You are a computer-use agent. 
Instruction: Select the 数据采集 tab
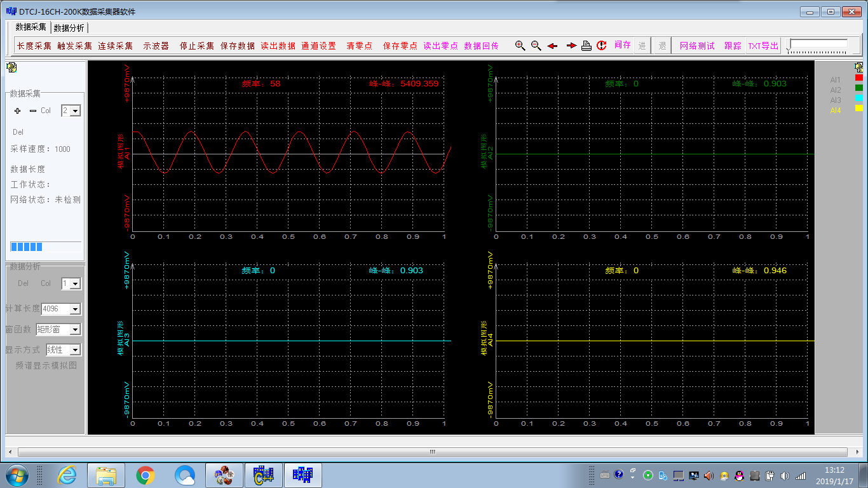31,27
